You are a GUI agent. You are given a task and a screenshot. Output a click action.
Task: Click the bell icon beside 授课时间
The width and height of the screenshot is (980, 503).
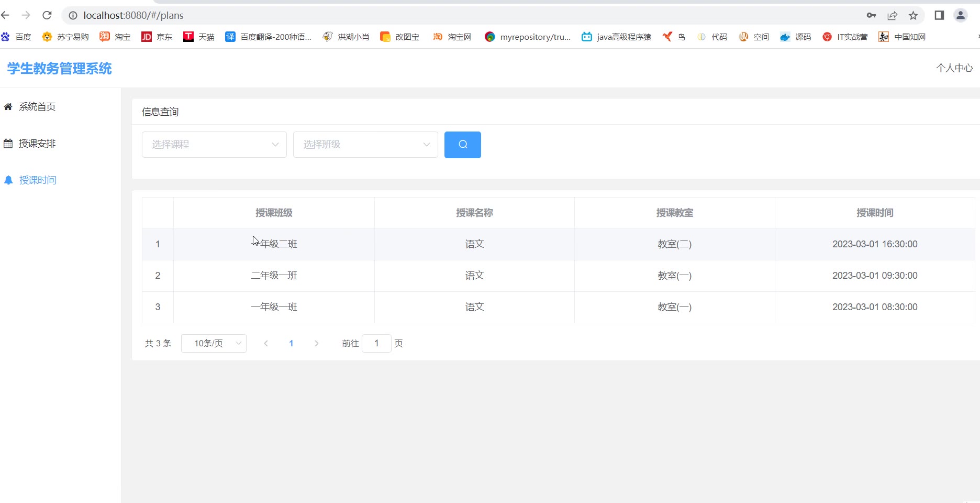click(x=8, y=180)
